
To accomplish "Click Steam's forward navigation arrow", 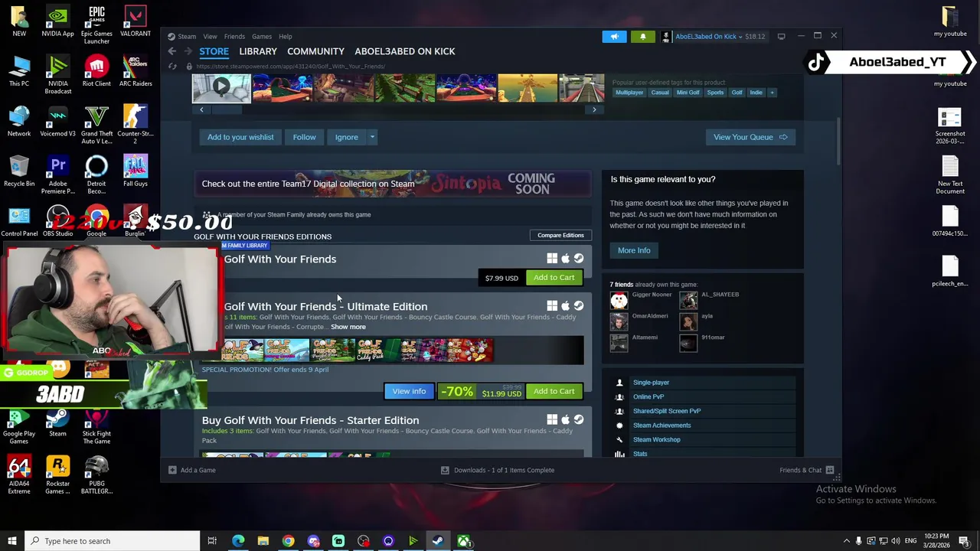I will coord(188,51).
